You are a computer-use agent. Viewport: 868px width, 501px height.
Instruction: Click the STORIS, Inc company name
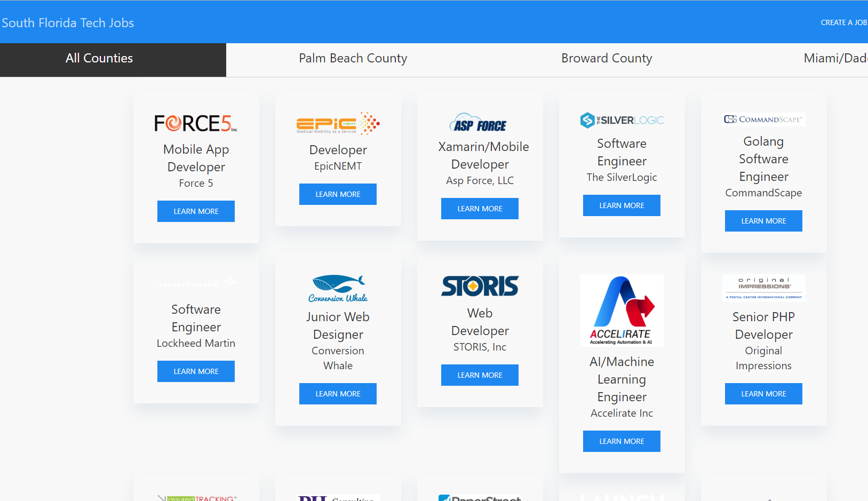(x=480, y=347)
